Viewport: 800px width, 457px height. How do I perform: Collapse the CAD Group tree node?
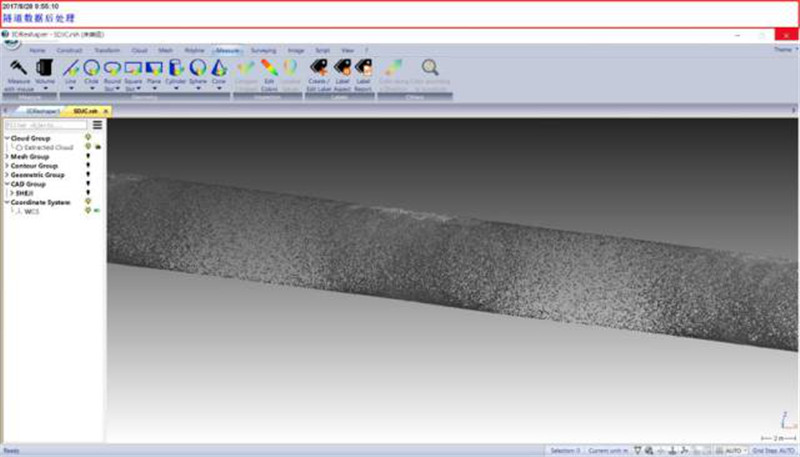pos(6,184)
